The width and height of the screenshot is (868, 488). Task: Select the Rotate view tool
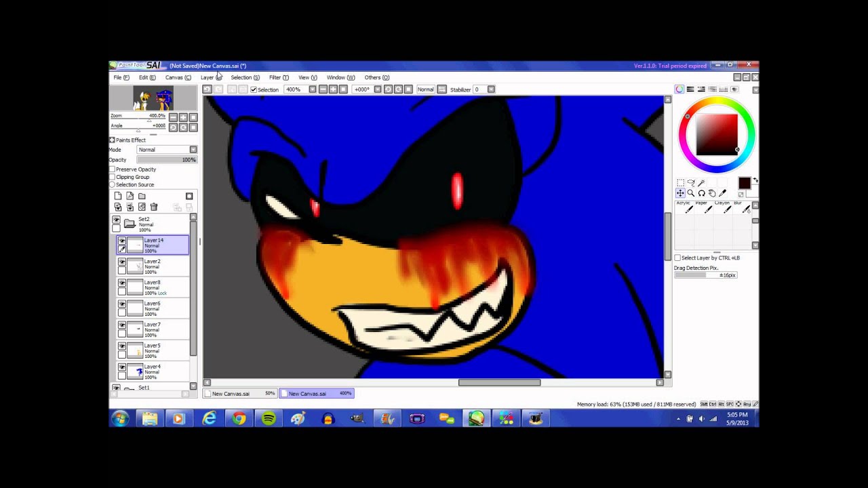click(x=701, y=193)
